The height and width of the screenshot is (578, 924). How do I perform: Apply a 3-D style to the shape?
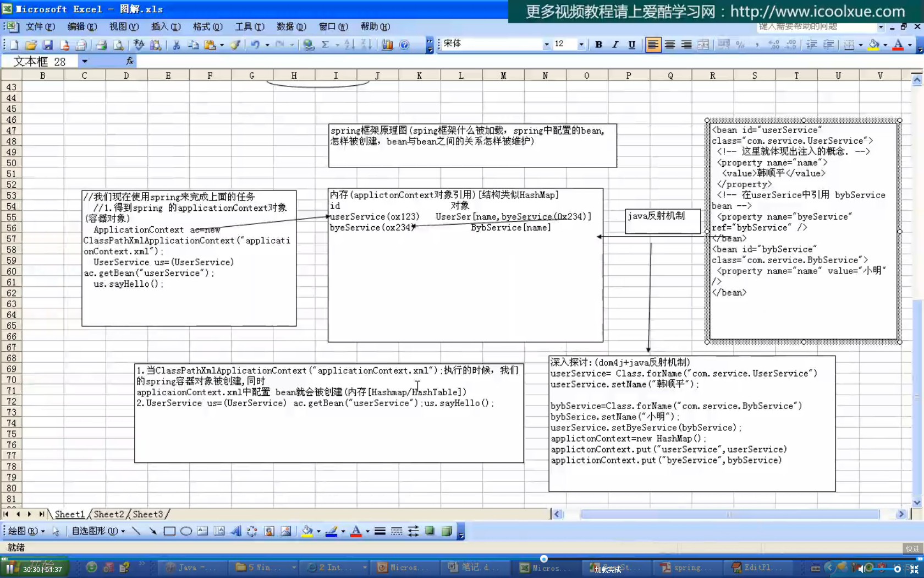tap(447, 531)
